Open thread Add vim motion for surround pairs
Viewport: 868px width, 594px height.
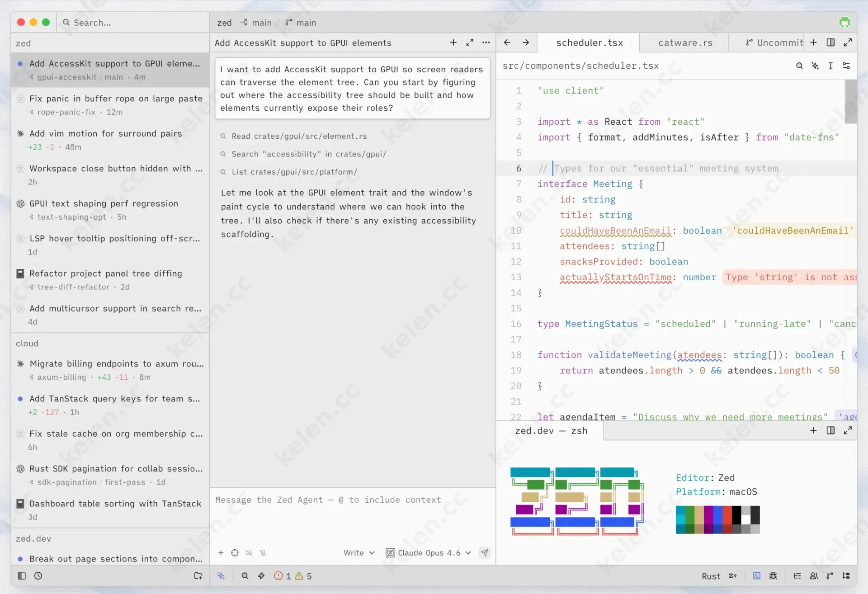tap(110, 140)
